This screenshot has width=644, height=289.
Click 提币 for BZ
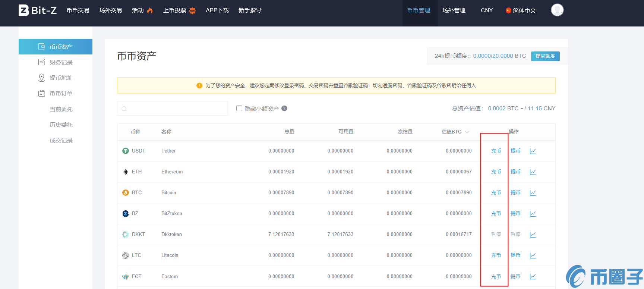pyautogui.click(x=515, y=214)
